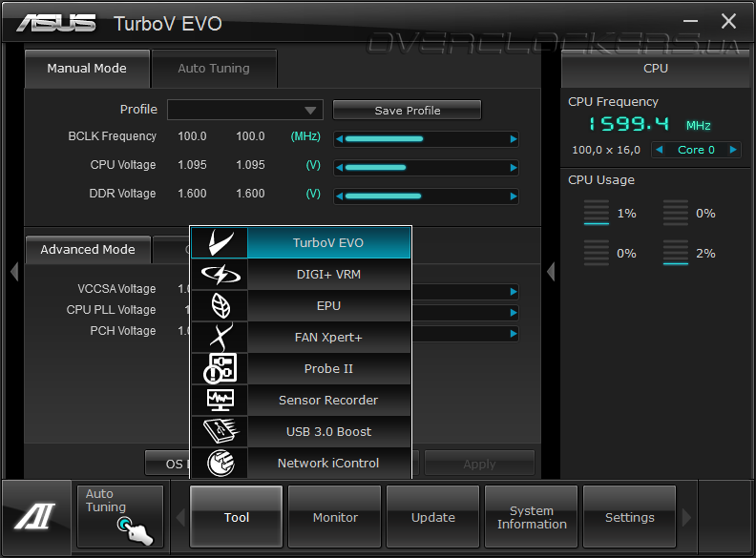Click the Probe II icon

click(x=220, y=368)
